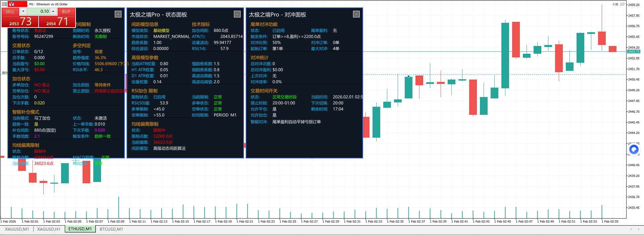Screen dimensions: 644x235
Task: Switch to the BTCUSD,M1 chart tab
Action: (111, 229)
